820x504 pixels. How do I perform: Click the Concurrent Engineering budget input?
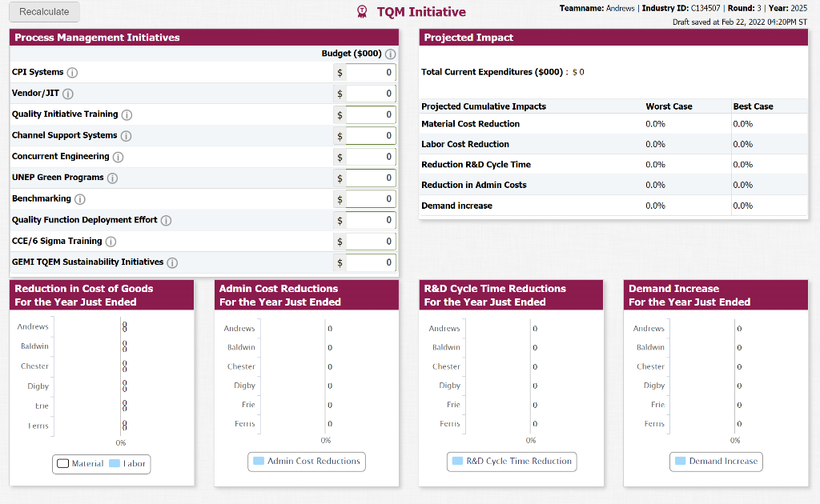tap(370, 157)
